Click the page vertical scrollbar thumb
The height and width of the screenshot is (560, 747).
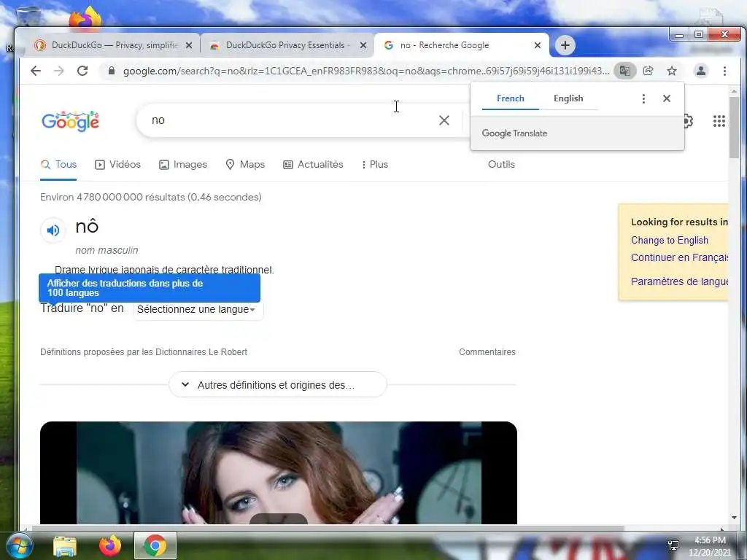point(734,128)
